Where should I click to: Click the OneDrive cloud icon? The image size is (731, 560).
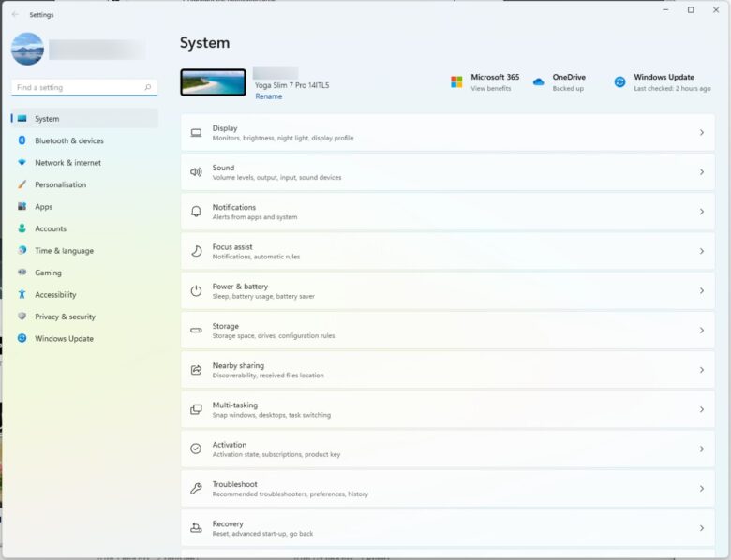pyautogui.click(x=539, y=82)
